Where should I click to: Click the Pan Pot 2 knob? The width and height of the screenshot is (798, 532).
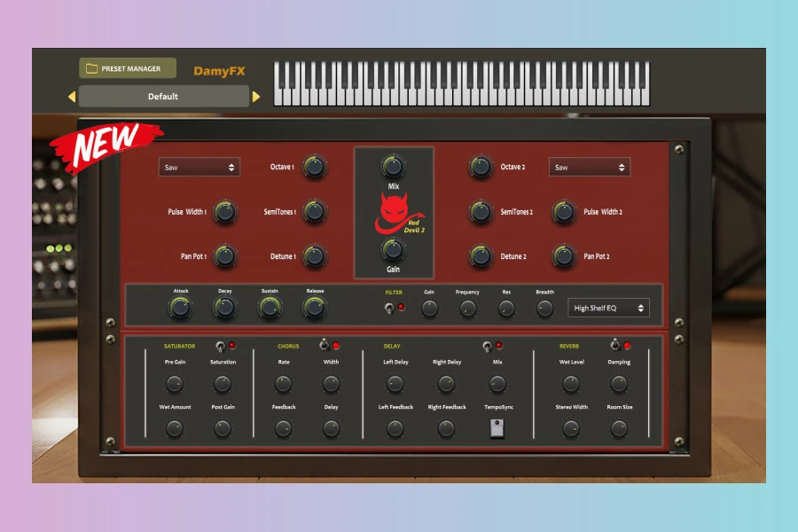click(564, 256)
